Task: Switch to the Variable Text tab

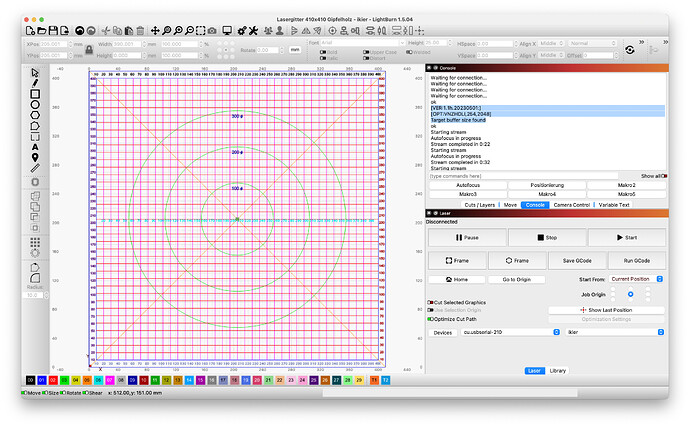Action: [614, 205]
